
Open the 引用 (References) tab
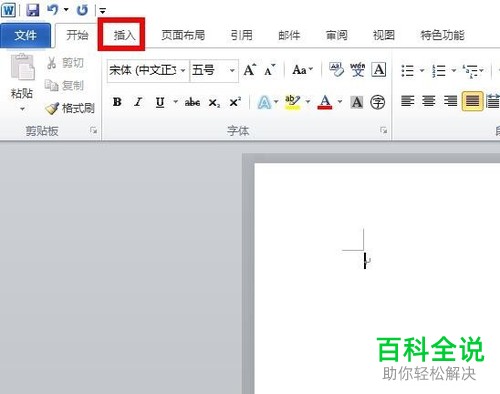pyautogui.click(x=242, y=35)
